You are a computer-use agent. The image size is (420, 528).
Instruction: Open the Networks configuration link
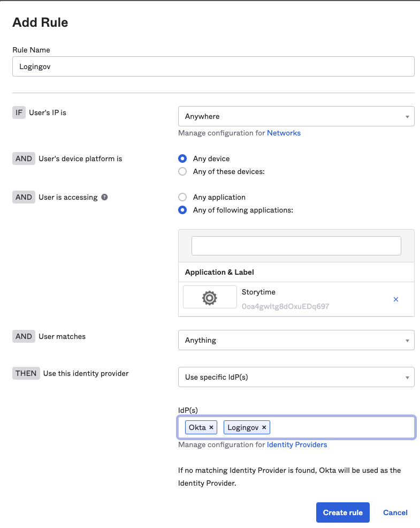click(284, 133)
